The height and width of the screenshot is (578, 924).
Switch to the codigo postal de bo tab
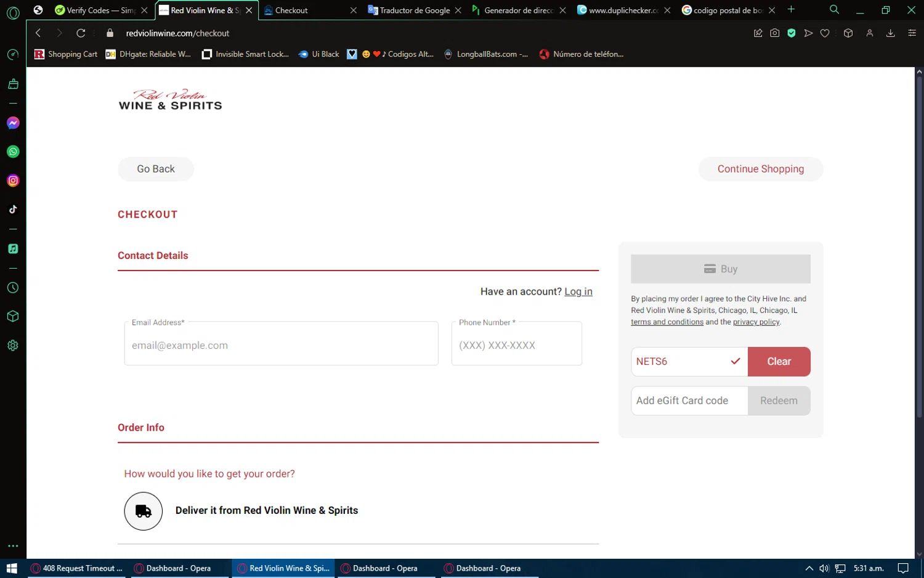[729, 10]
